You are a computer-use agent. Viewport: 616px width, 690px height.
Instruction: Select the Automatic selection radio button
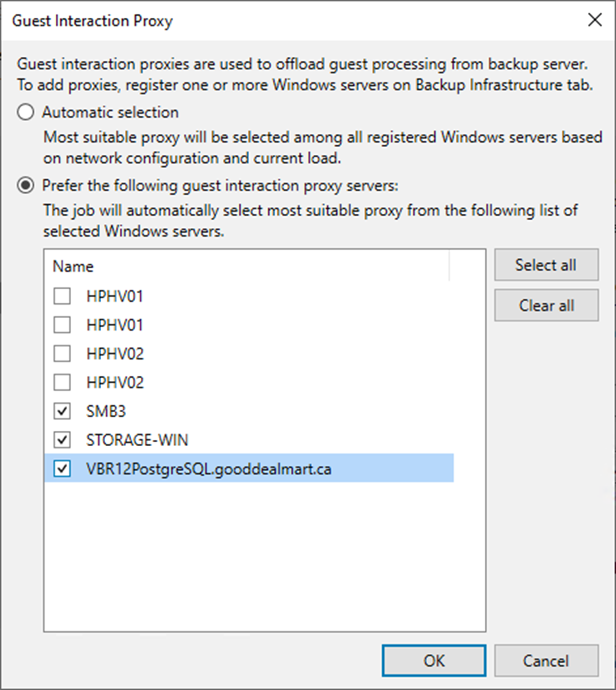click(26, 113)
